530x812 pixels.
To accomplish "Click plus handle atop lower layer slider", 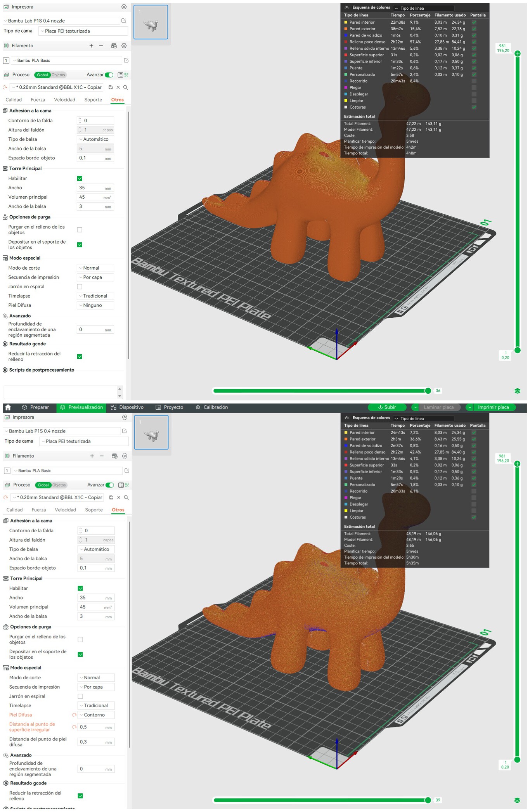I will tap(517, 464).
